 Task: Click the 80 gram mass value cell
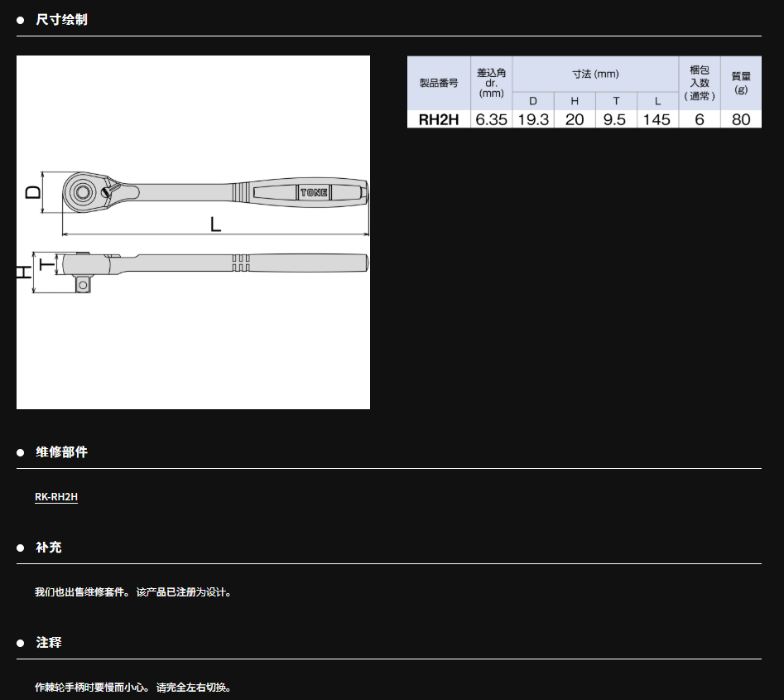[x=741, y=119]
